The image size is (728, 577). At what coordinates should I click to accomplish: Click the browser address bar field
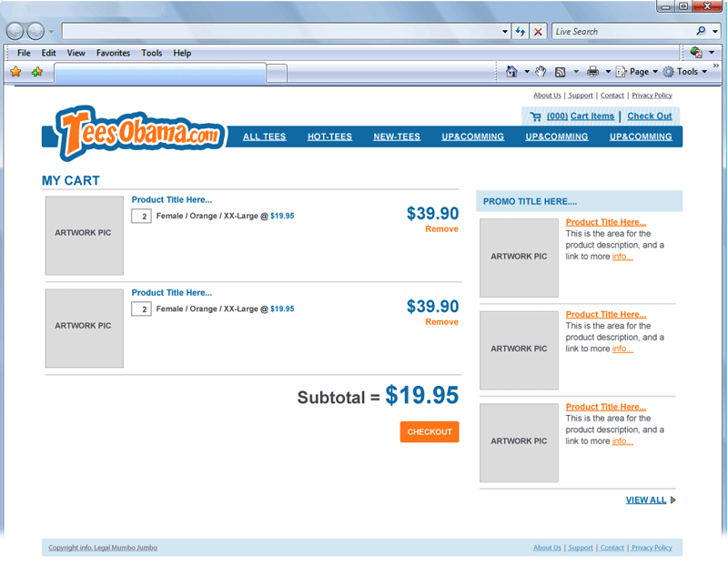[281, 32]
